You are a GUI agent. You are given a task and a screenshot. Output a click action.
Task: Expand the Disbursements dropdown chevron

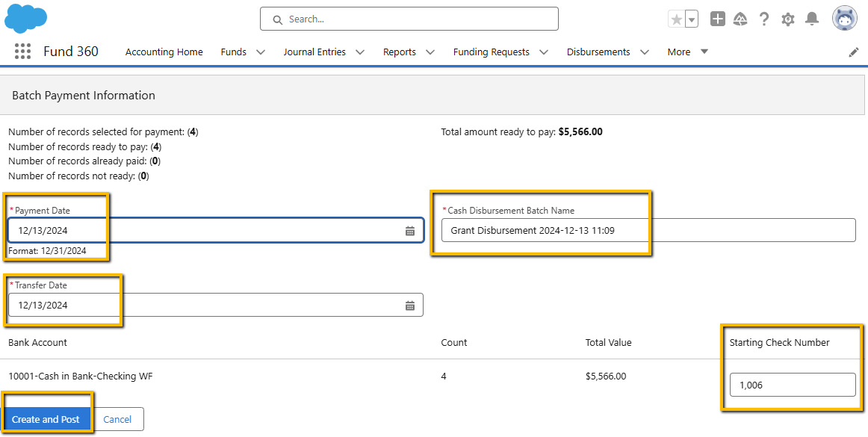point(645,52)
